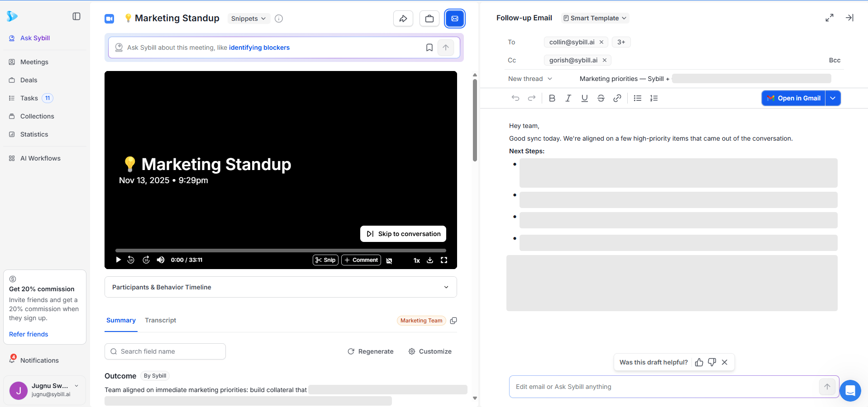Open the New thread dropdown
Image resolution: width=868 pixels, height=407 pixels.
click(x=530, y=79)
